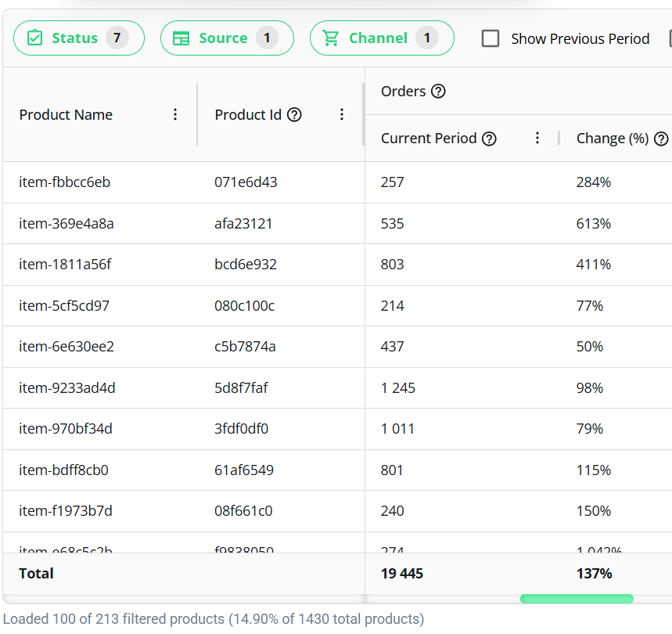Open the Source filter chip
Viewport: 672px width, 634px height.
pyautogui.click(x=226, y=38)
